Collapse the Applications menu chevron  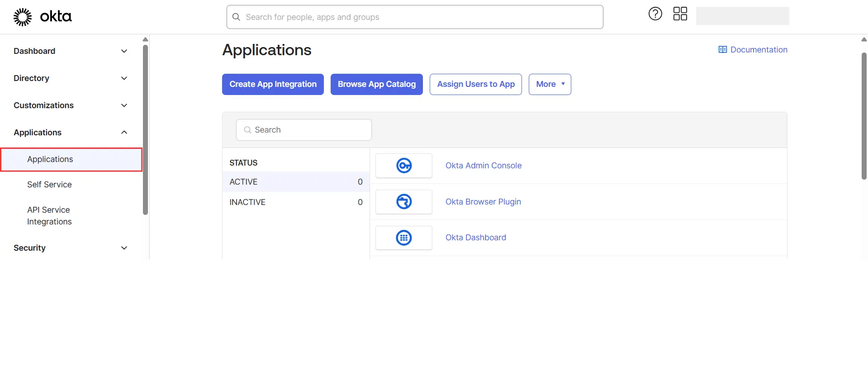point(124,133)
